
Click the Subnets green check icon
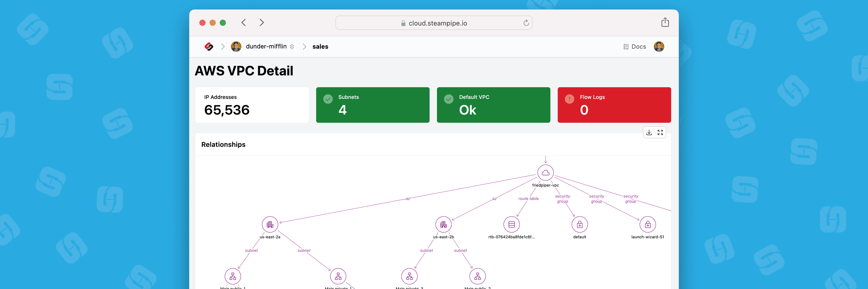tap(328, 99)
